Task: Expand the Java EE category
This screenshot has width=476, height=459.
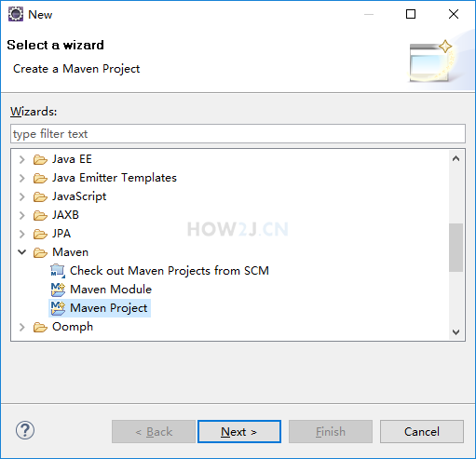Action: [x=22, y=159]
